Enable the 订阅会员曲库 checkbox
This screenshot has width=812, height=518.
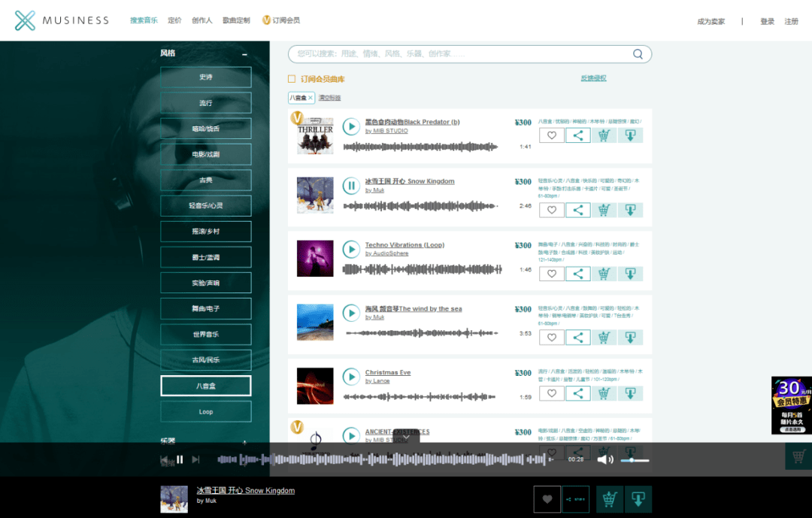coord(293,79)
